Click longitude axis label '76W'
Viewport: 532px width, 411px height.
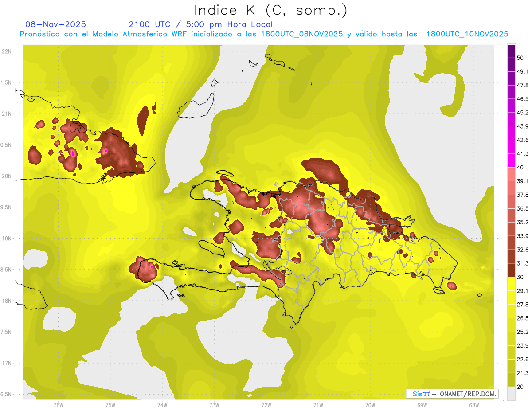pyautogui.click(x=58, y=405)
